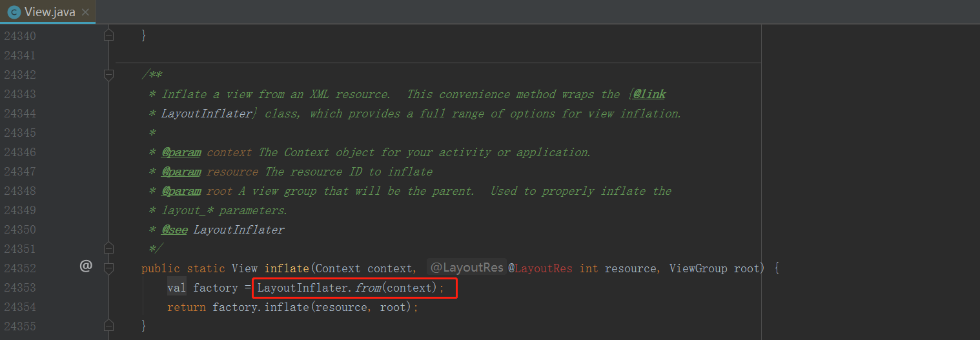Toggle fold marker at line 24351
The width and height of the screenshot is (980, 340).
click(108, 248)
